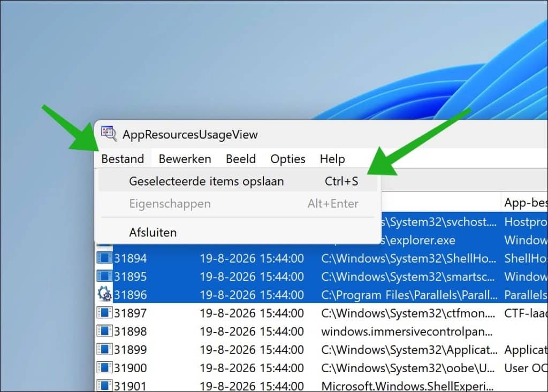The image size is (548, 392).
Task: Click the ShellHo... path cell
Action: coord(408,258)
